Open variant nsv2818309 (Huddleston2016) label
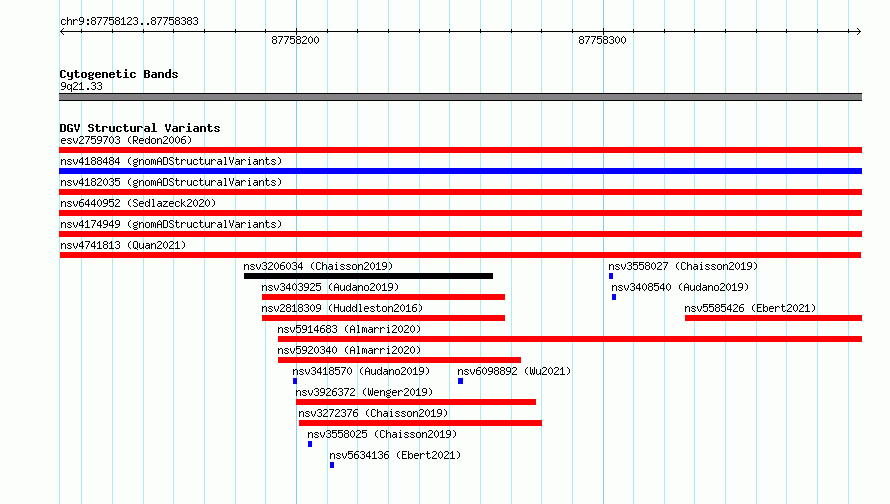 tap(342, 308)
